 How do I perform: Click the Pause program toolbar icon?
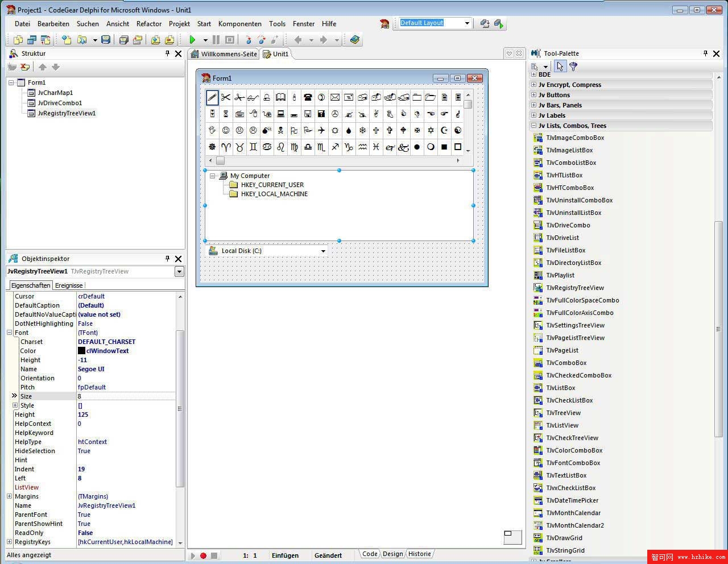pyautogui.click(x=216, y=40)
